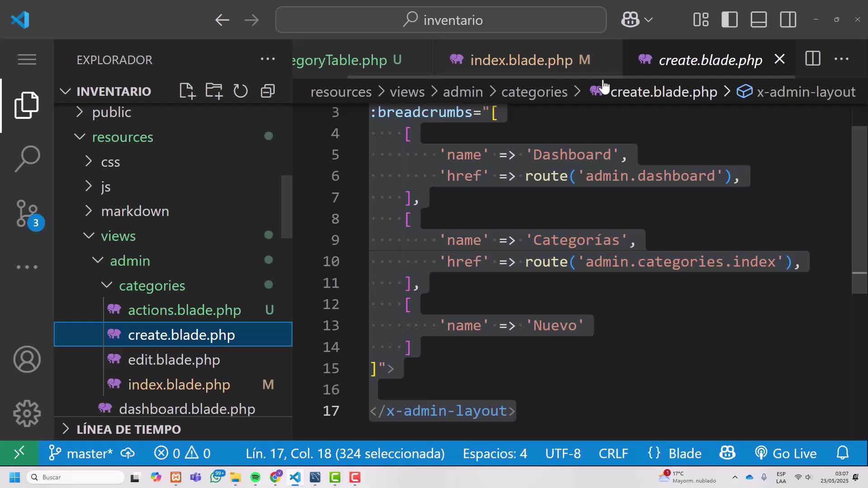This screenshot has width=868, height=488.
Task: Open Chrome from the taskbar
Action: [275, 477]
